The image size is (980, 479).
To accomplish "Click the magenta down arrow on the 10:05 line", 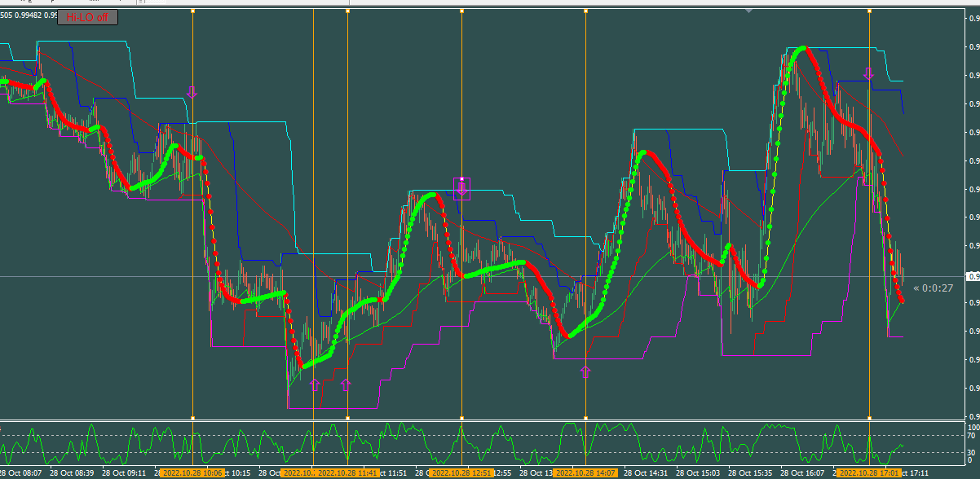I will pyautogui.click(x=192, y=92).
